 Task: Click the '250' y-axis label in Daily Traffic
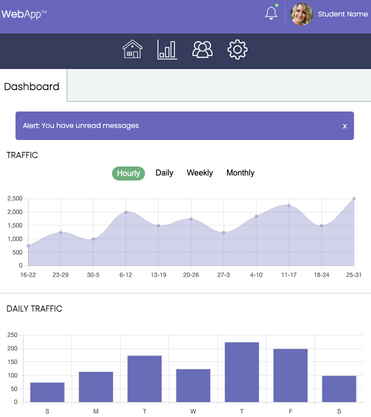point(12,335)
